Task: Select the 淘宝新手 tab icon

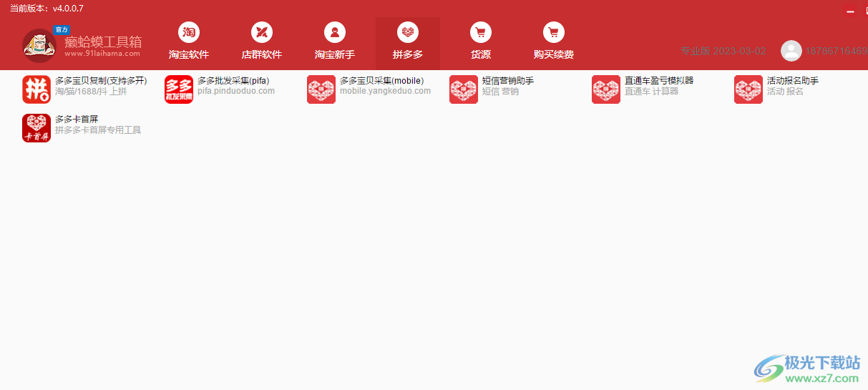Action: (x=335, y=32)
